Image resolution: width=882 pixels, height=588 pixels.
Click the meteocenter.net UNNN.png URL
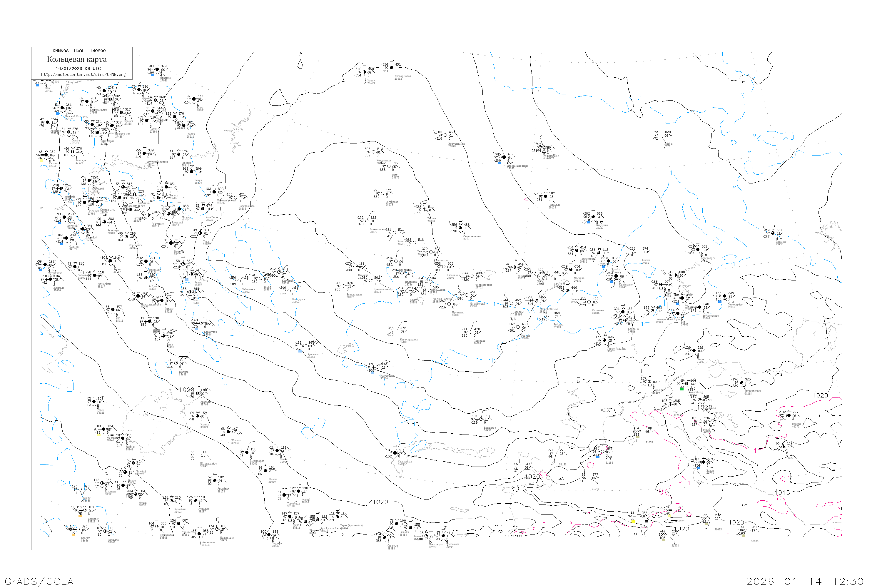coord(83,75)
